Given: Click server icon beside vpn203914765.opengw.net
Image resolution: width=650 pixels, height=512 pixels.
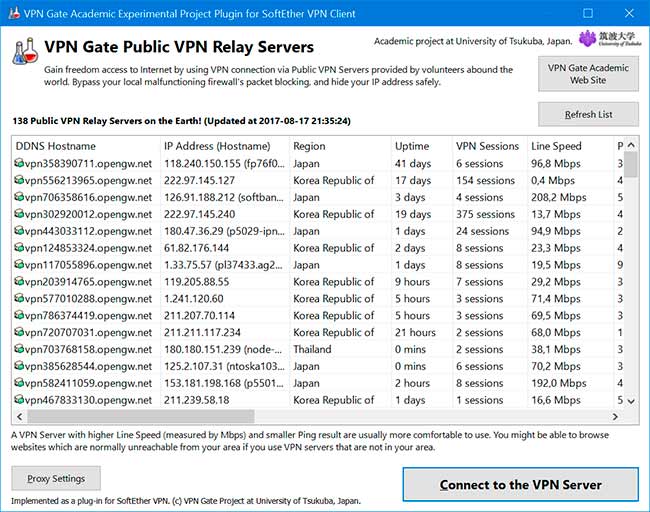Looking at the screenshot, I should click(x=19, y=281).
